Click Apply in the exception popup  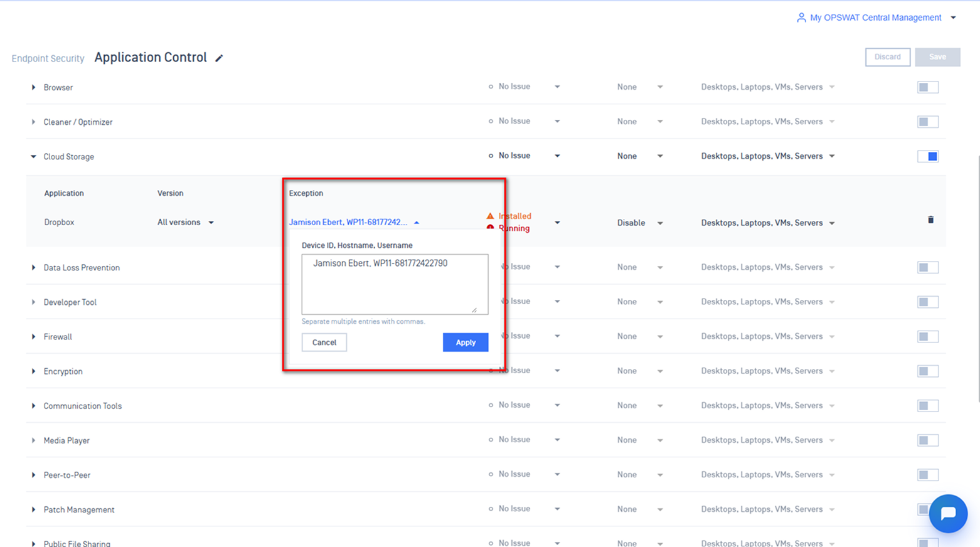pos(465,343)
